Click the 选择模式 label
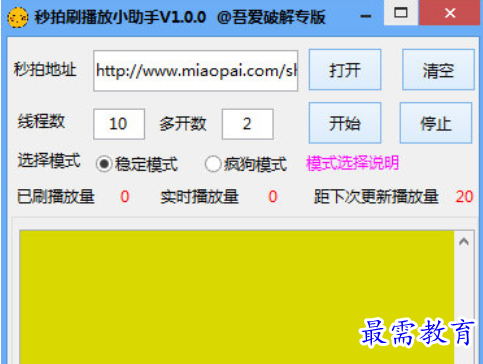 point(49,160)
